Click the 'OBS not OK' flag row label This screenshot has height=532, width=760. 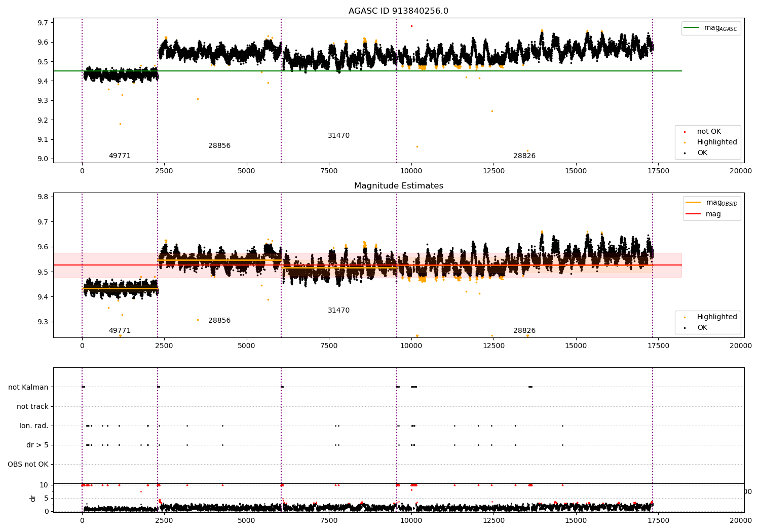(x=28, y=464)
